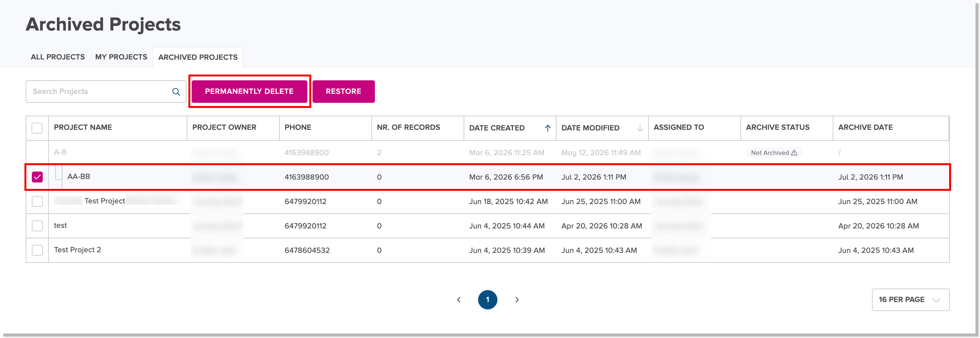Check the Test Project 2 checkbox

point(37,250)
